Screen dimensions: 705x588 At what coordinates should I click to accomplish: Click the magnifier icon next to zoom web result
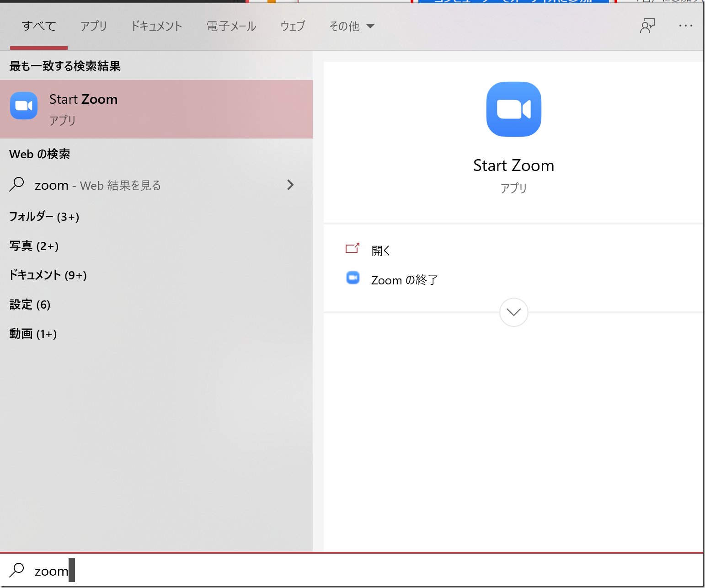click(x=17, y=185)
